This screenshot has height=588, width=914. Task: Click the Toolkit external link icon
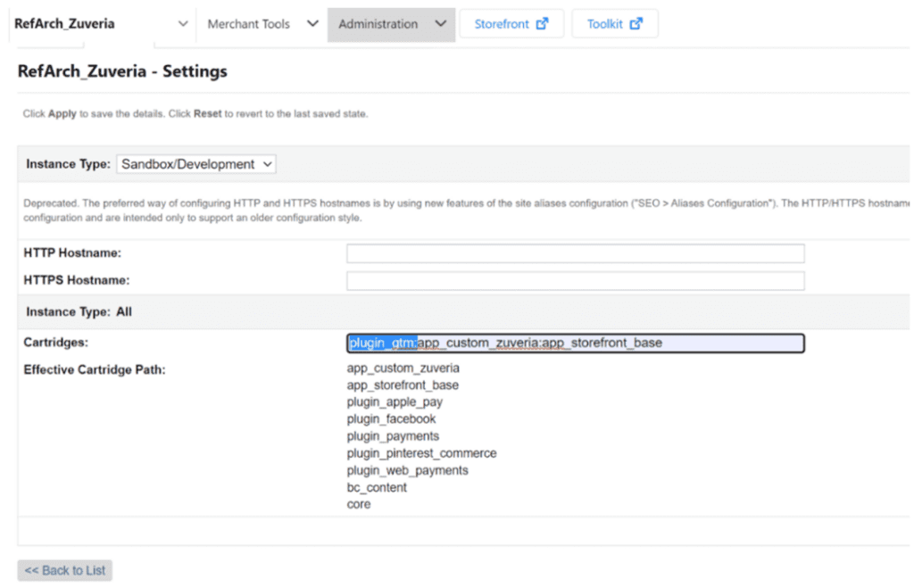(636, 24)
